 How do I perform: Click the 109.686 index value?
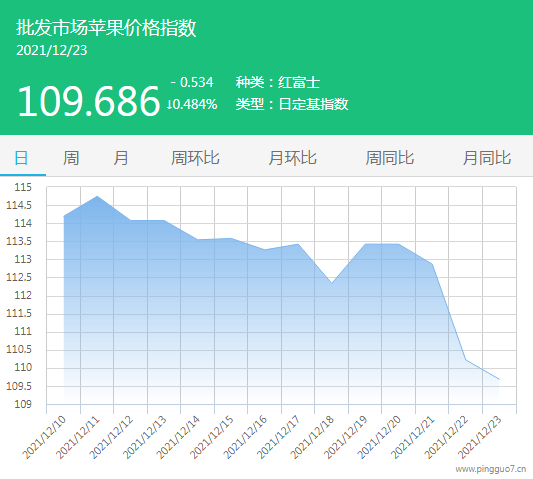click(88, 101)
